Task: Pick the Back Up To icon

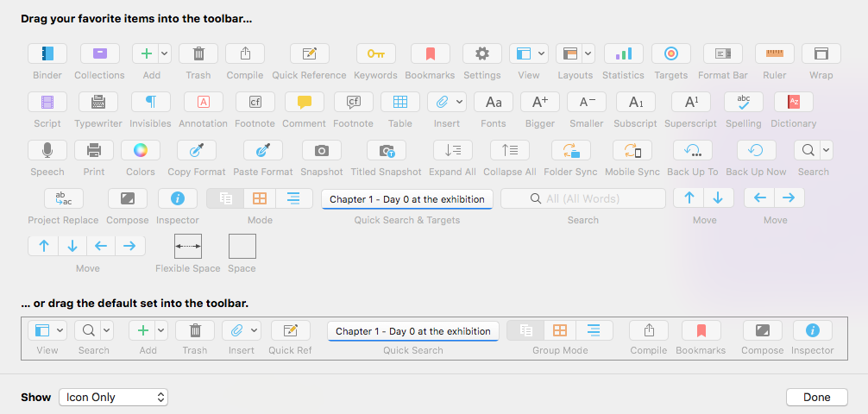Action: [x=693, y=150]
